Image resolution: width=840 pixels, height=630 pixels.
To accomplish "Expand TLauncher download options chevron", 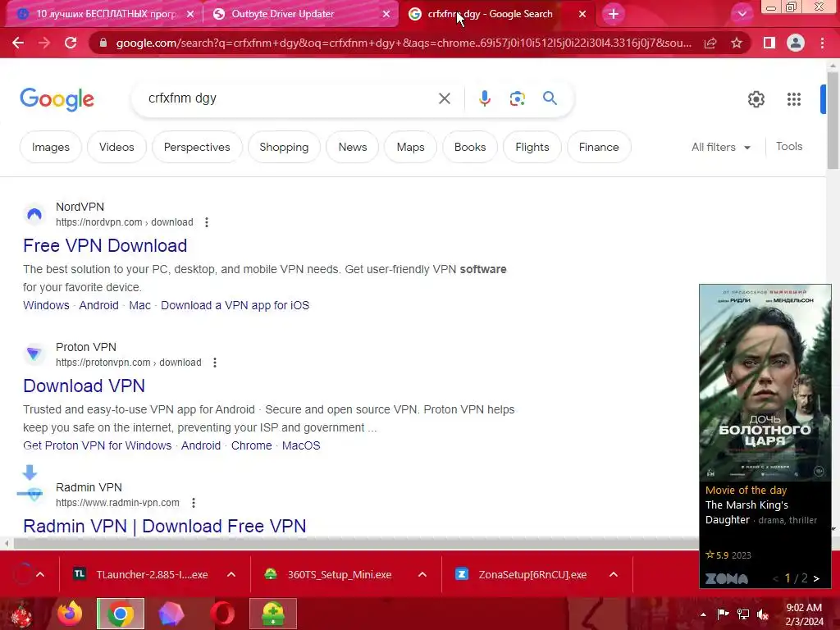I will [x=231, y=575].
